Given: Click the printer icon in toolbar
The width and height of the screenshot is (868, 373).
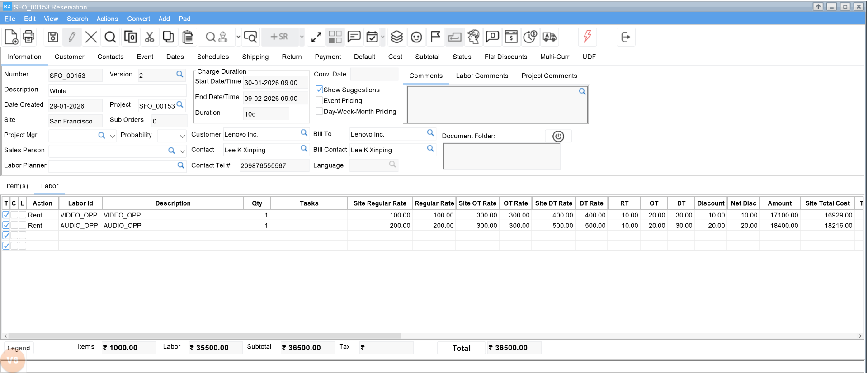Looking at the screenshot, I should (28, 37).
